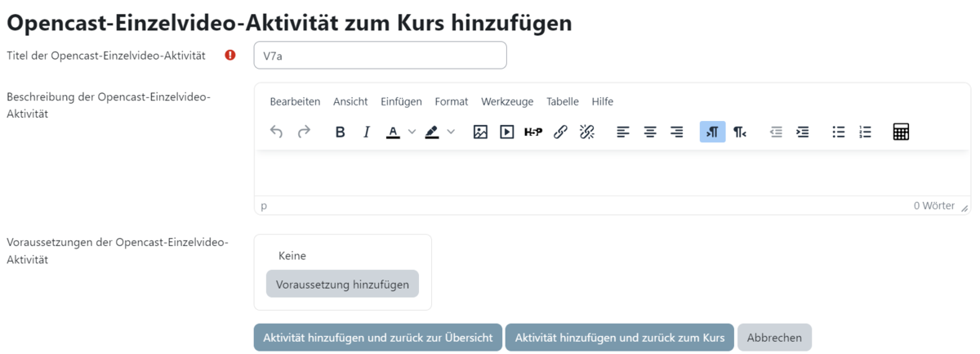Click Aktivität hinzufügen und zurück zum Kurs
Screen dimensions: 980x354
click(619, 338)
